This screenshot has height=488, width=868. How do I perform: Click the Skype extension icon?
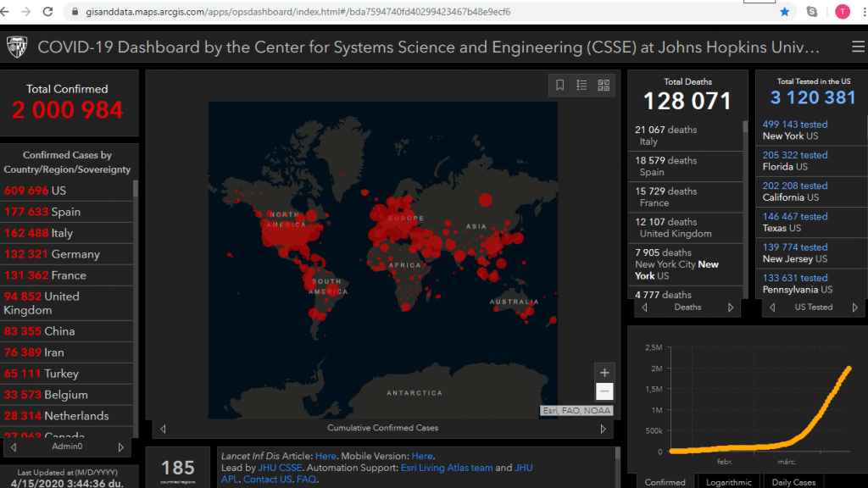pos(812,12)
